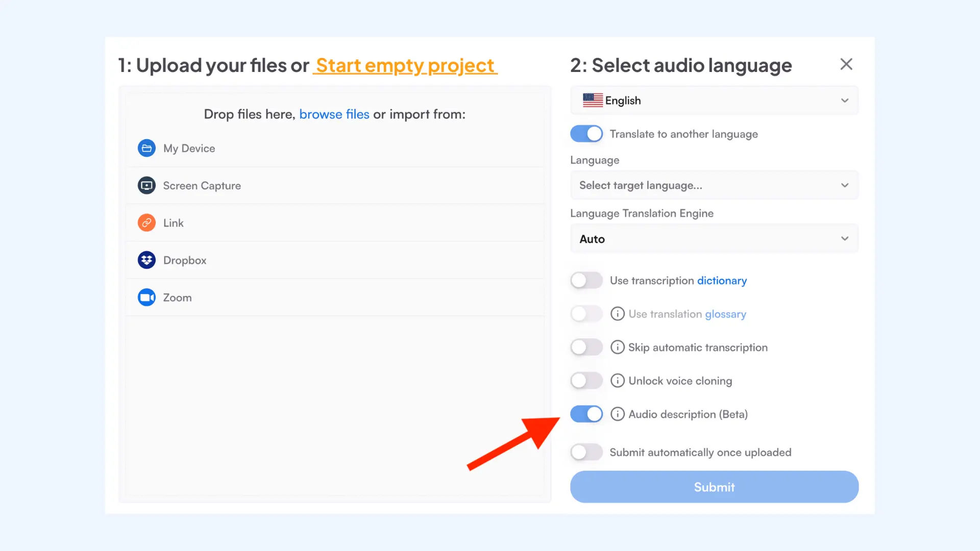The height and width of the screenshot is (551, 980).
Task: Click the info icon beside Unlock voice cloning
Action: [618, 381]
